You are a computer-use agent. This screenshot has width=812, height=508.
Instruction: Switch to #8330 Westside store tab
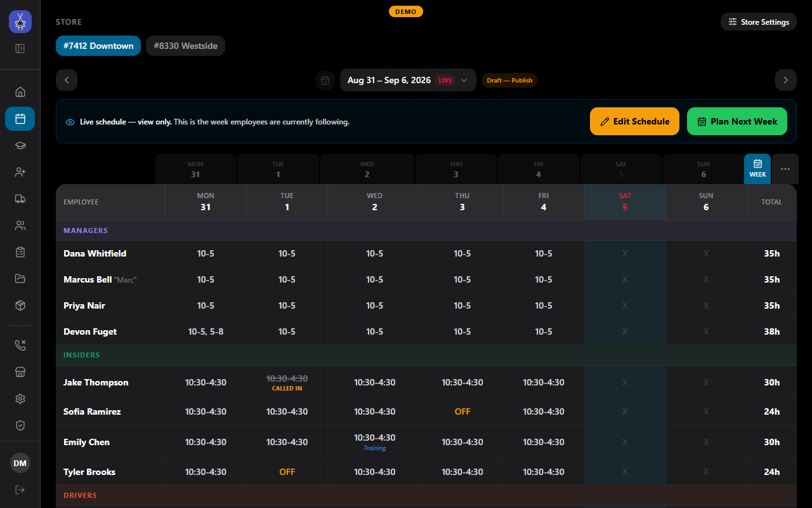point(185,46)
